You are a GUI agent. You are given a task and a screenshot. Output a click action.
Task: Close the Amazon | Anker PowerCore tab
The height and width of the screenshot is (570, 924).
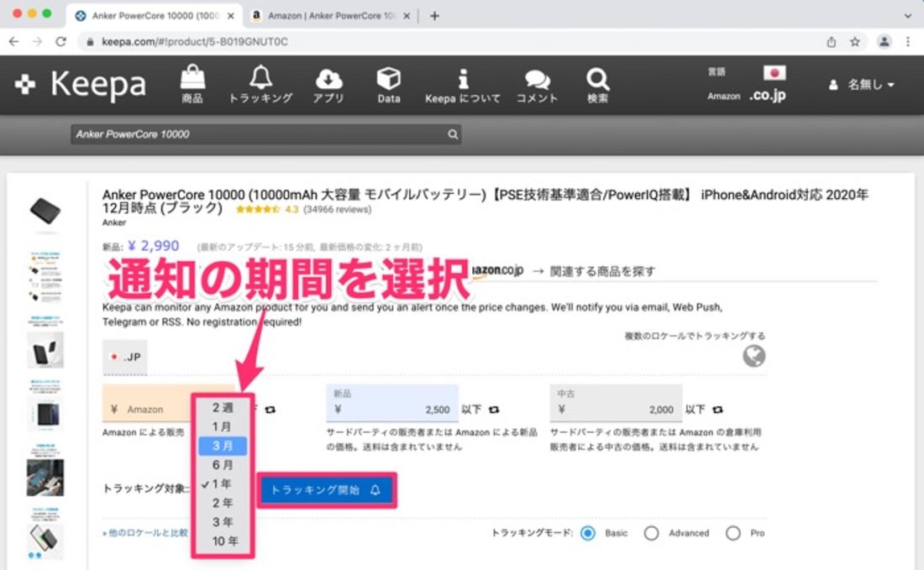407,16
